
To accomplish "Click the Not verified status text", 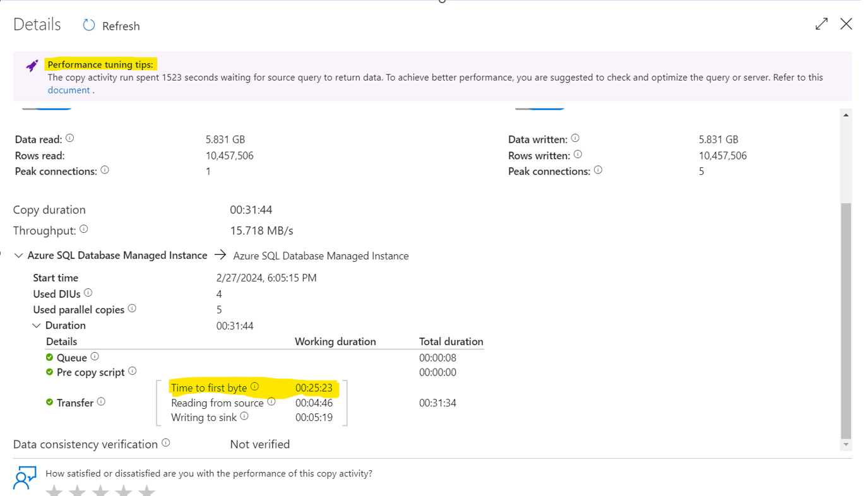I will click(x=260, y=444).
